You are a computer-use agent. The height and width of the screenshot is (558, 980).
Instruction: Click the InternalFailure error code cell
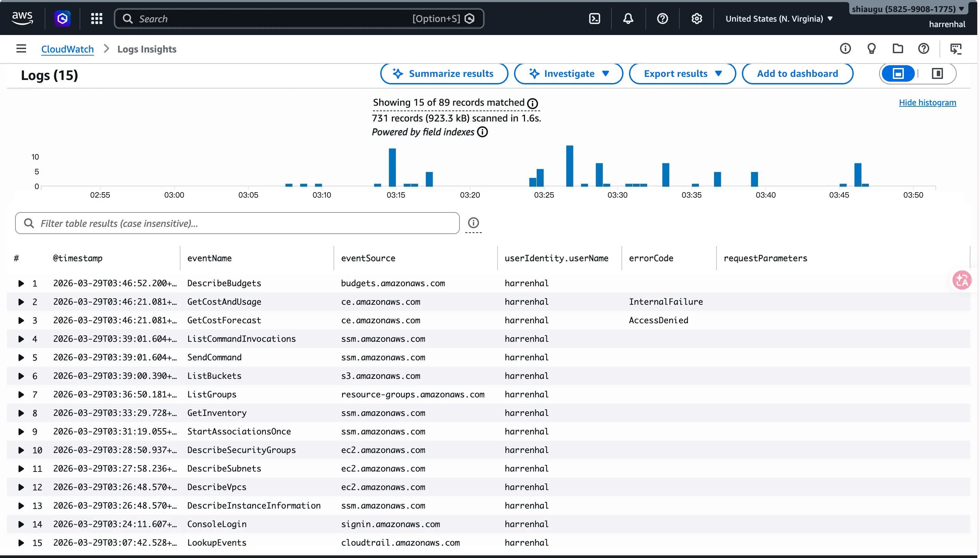665,302
